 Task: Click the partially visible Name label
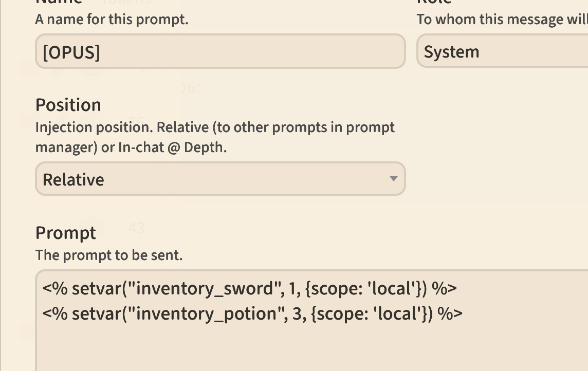pyautogui.click(x=58, y=3)
